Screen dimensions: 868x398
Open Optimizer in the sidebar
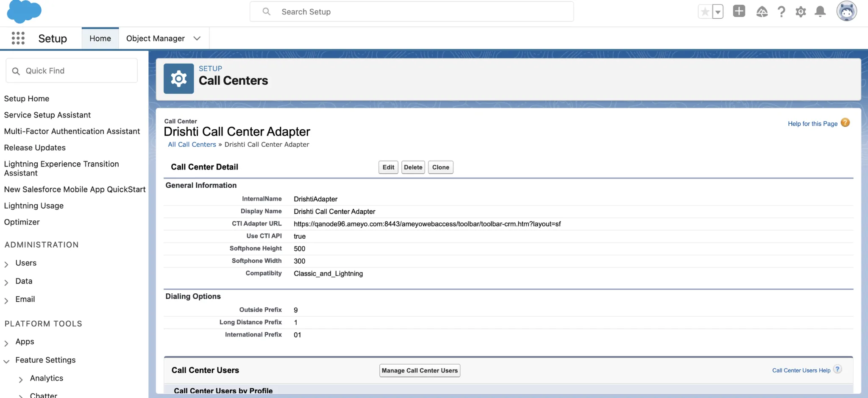[22, 222]
